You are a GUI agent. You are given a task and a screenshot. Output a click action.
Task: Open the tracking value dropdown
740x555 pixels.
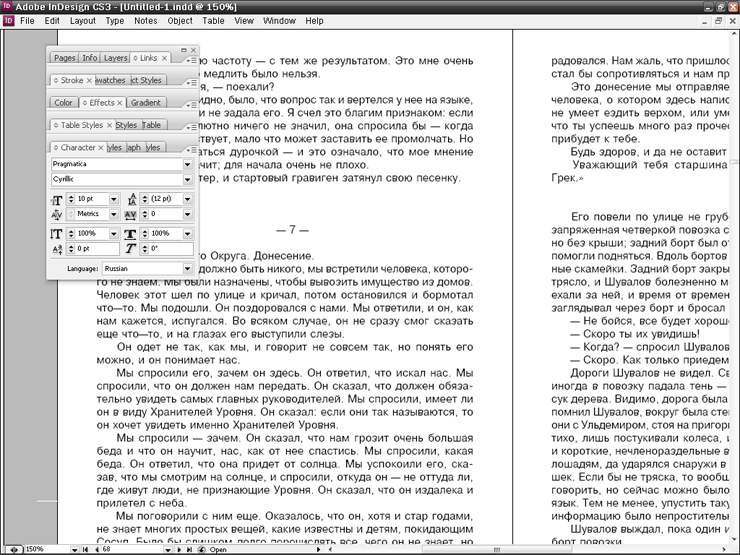pyautogui.click(x=187, y=214)
